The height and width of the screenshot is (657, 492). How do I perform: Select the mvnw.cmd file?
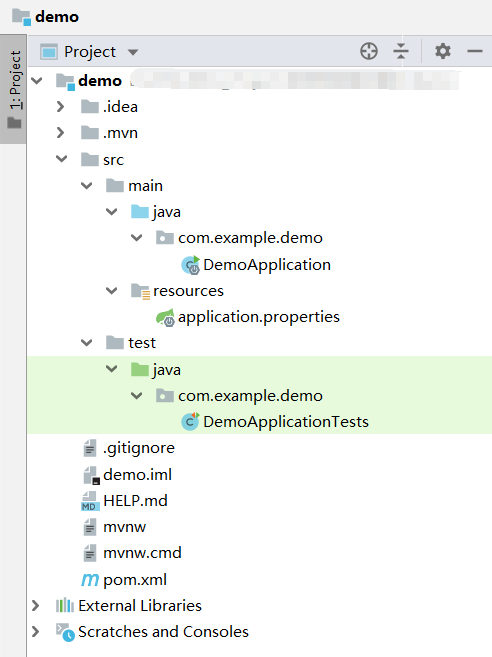(142, 553)
